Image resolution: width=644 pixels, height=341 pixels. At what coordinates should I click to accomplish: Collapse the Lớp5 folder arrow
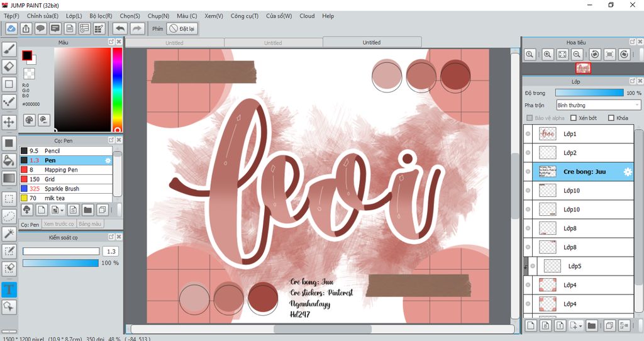526,267
